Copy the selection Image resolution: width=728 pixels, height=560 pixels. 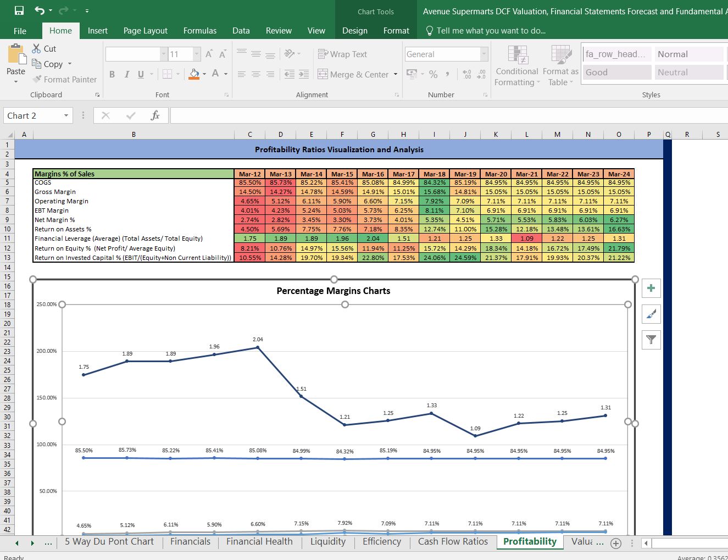click(47, 64)
